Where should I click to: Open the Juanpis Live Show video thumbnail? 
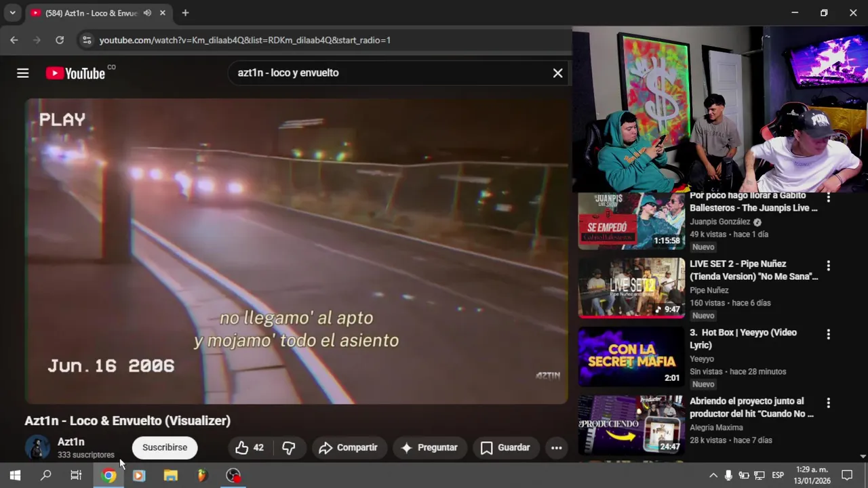point(631,221)
